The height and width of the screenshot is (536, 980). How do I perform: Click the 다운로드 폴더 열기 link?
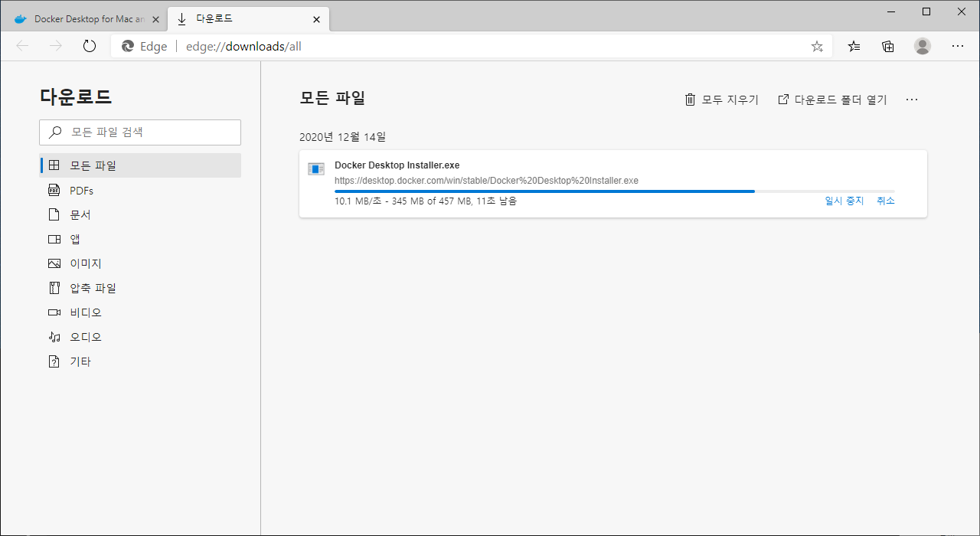point(832,100)
